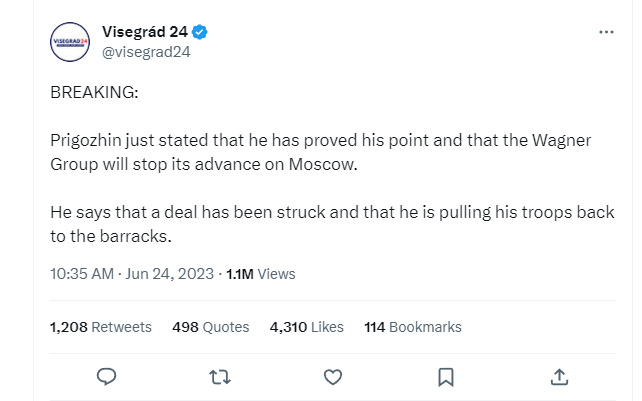Bookmark this tweet with bookmark icon
This screenshot has width=642, height=401.
(447, 376)
